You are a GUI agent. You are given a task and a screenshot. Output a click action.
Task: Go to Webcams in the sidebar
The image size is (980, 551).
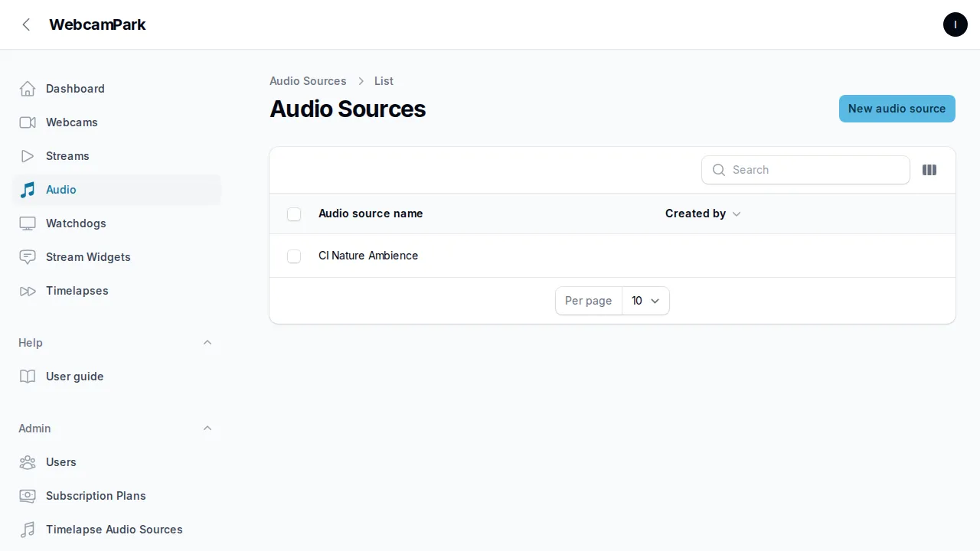(116, 122)
